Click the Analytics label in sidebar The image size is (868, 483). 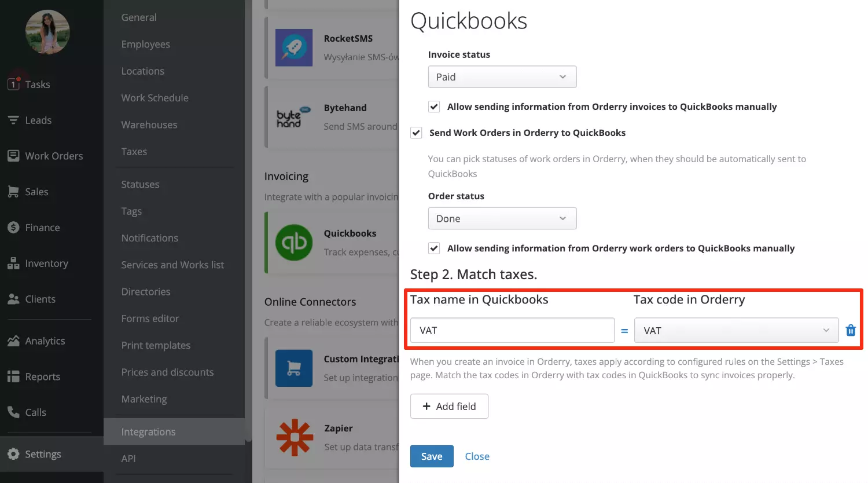[45, 341]
